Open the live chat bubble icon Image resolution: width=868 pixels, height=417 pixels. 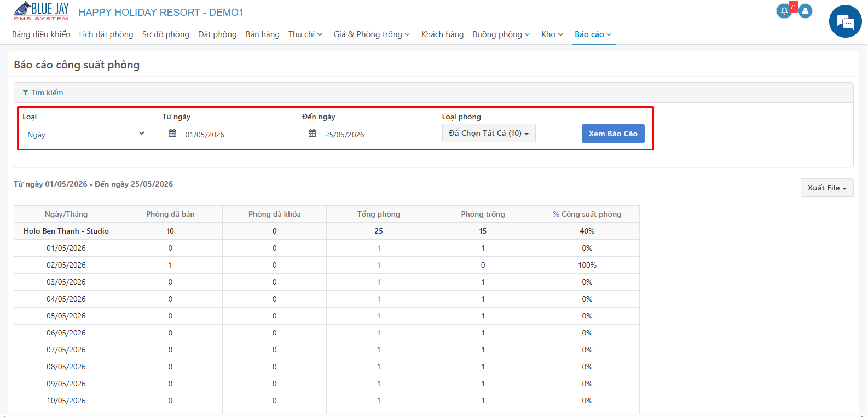pyautogui.click(x=846, y=21)
